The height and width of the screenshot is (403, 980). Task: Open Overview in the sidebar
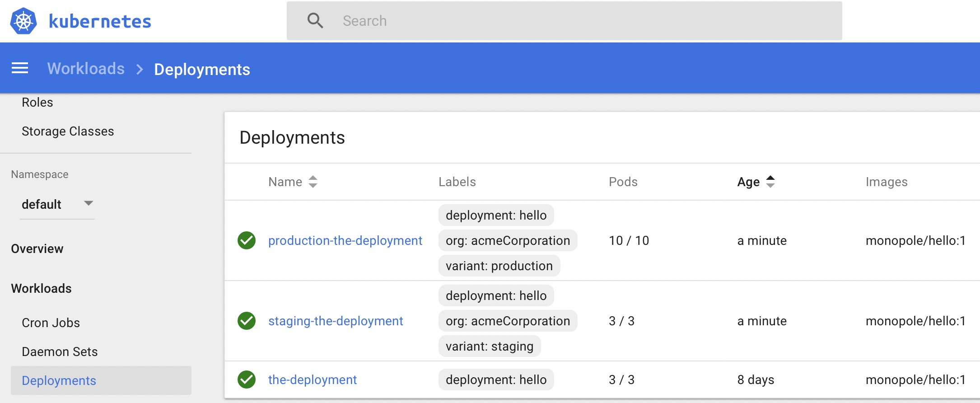(x=37, y=248)
